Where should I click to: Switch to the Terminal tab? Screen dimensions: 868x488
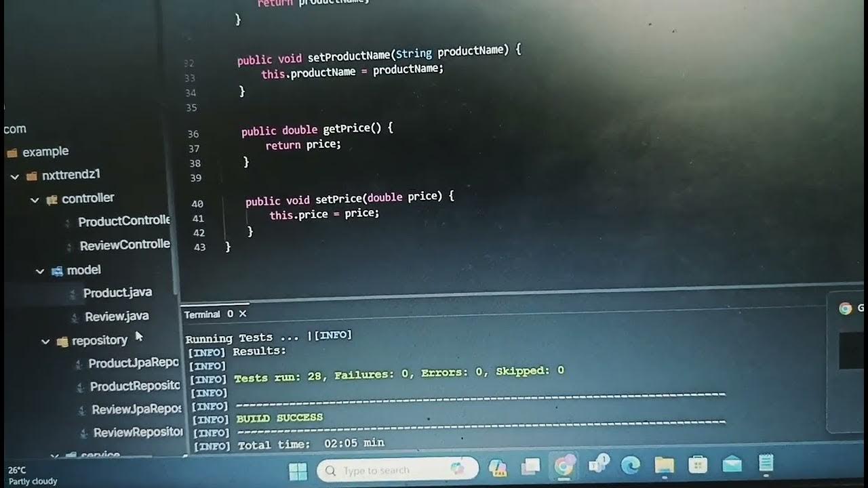pyautogui.click(x=202, y=314)
